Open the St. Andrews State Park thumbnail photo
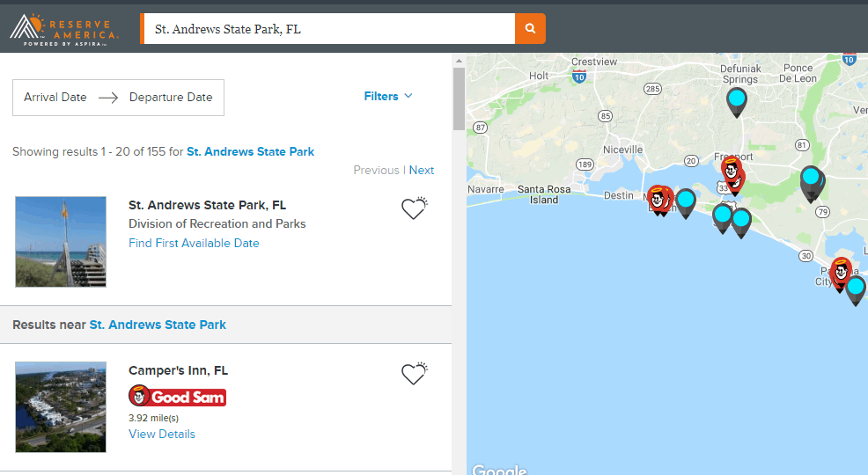 [x=61, y=242]
